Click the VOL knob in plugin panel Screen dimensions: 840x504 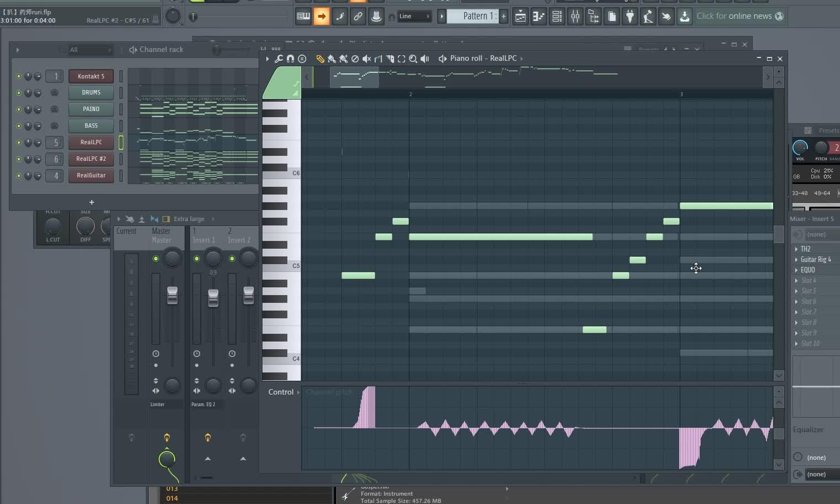(800, 148)
